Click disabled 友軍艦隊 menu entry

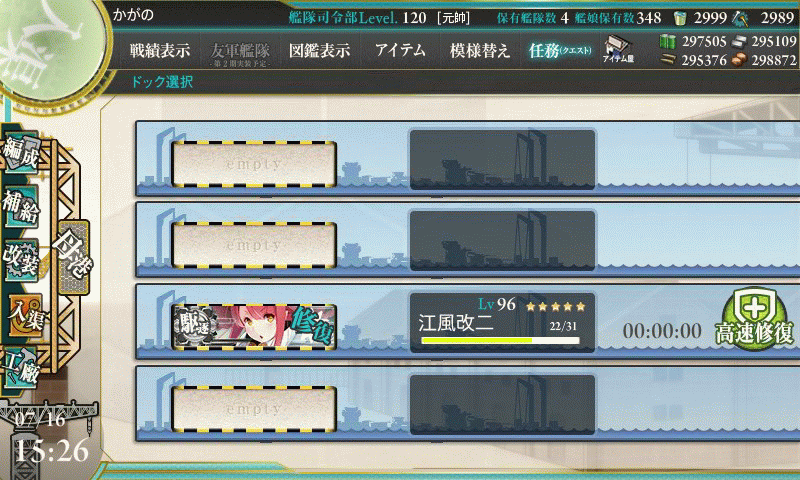pos(240,54)
